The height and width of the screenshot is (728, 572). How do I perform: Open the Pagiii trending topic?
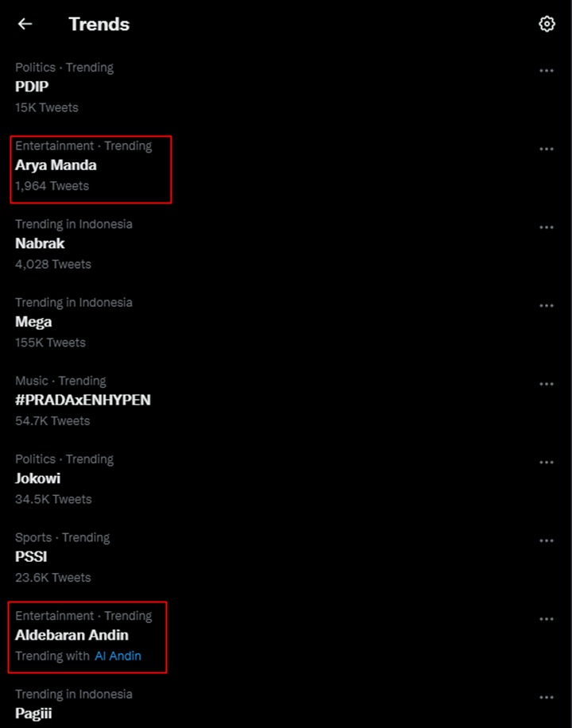(x=33, y=714)
